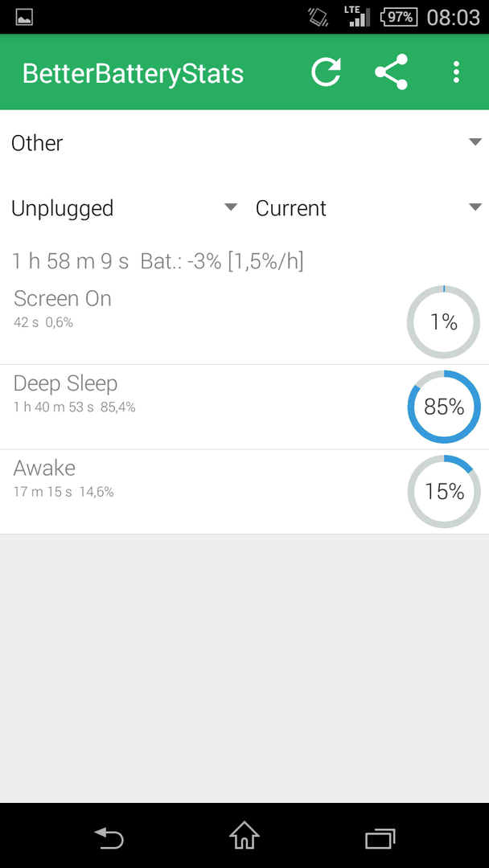The width and height of the screenshot is (489, 868).
Task: Tap the Android home button
Action: click(244, 836)
